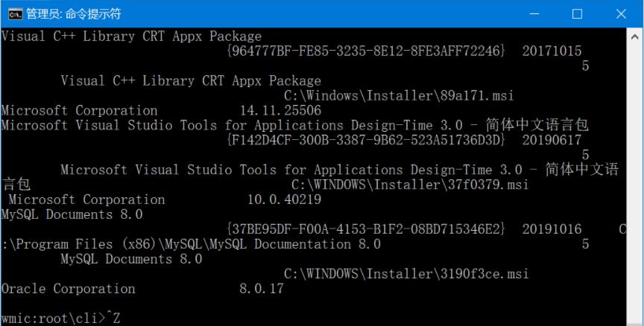Screen dimensions: 644x326
Task: Click the path C:\WINDOWS\Installer\3190f3ce.msi
Action: coord(406,273)
